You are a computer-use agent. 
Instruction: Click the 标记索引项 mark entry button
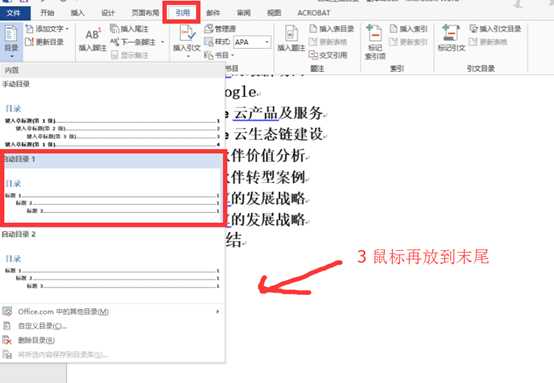(375, 42)
